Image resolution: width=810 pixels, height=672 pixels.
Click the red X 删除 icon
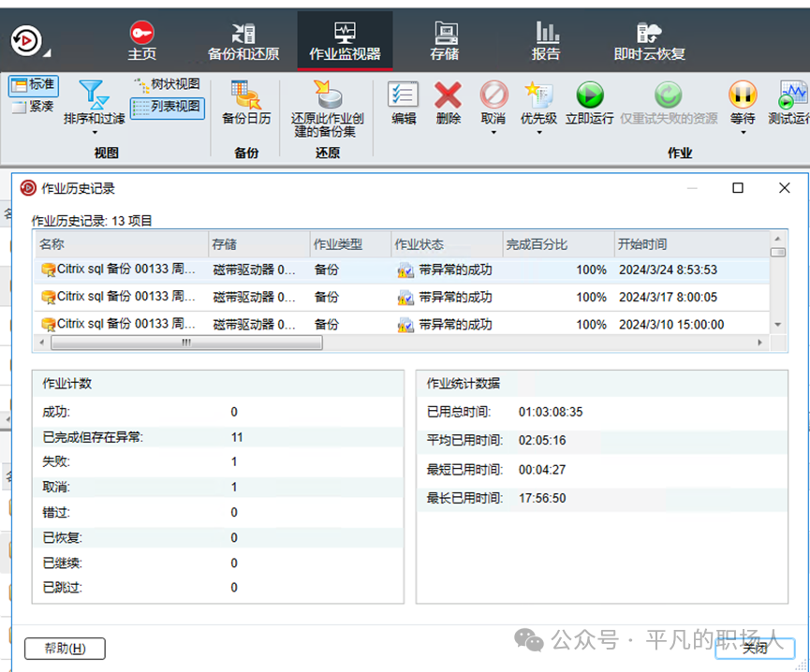[448, 95]
